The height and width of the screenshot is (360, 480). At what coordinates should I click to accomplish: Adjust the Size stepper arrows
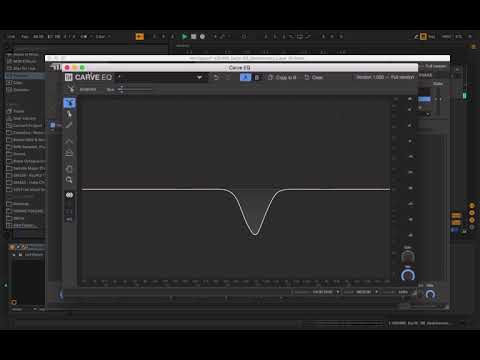(121, 89)
